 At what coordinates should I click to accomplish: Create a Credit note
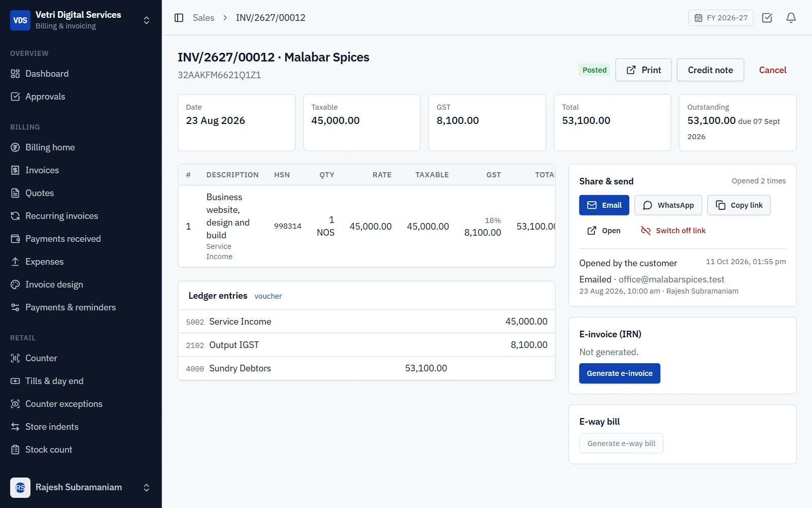point(710,70)
